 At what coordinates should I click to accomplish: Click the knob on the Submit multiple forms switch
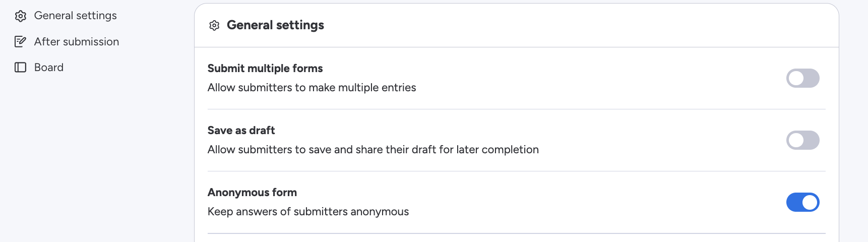pyautogui.click(x=796, y=78)
